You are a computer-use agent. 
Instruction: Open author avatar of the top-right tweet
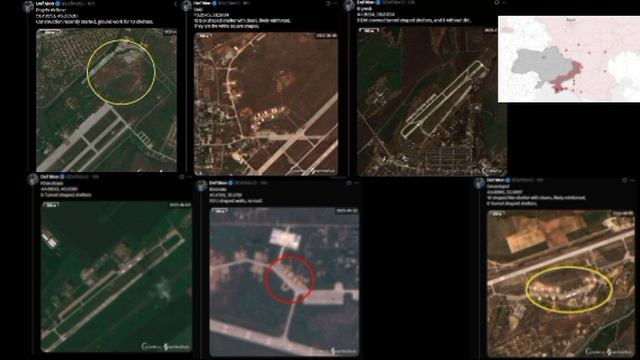click(x=349, y=5)
